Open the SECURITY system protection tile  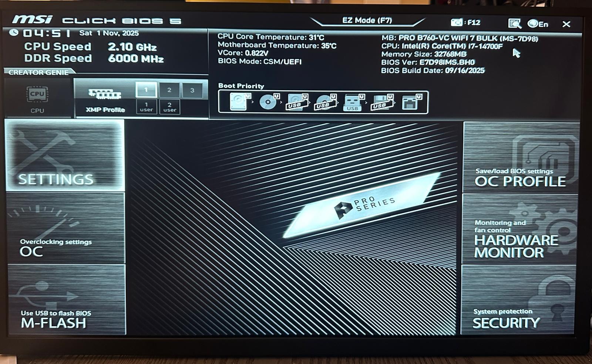click(x=518, y=300)
